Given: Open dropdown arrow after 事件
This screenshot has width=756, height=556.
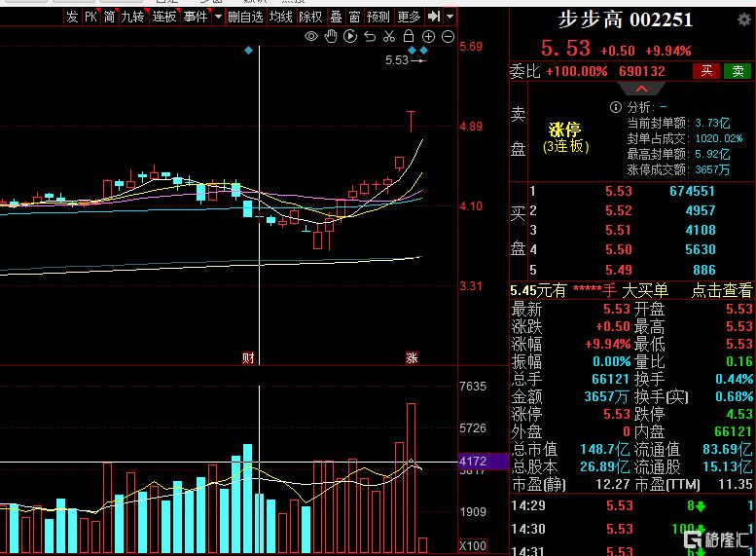Looking at the screenshot, I should [x=218, y=17].
